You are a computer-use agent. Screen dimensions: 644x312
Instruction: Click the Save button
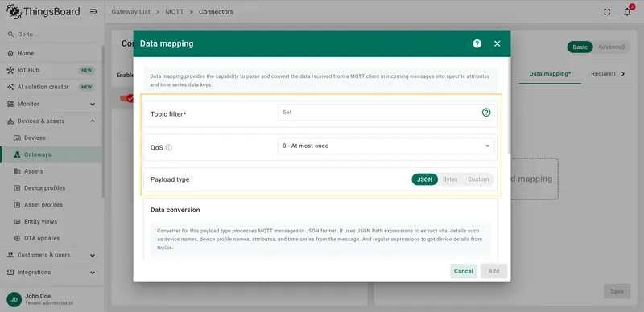coord(617,291)
